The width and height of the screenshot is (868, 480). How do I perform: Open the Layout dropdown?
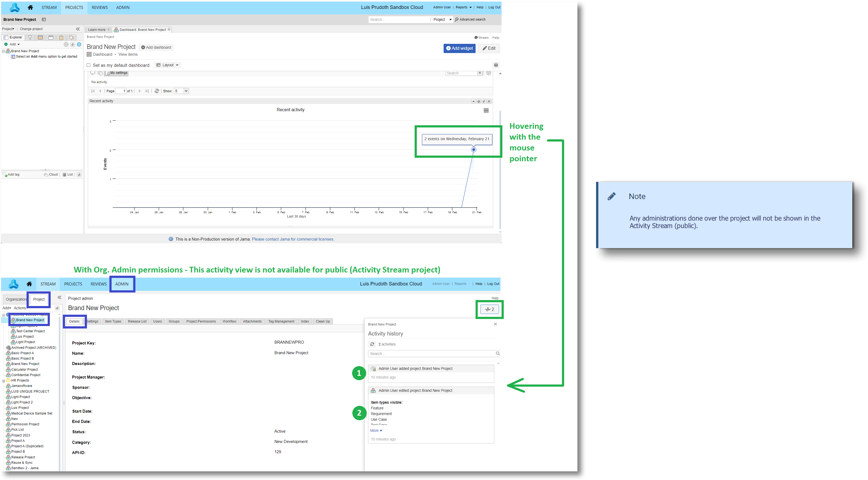[x=167, y=65]
